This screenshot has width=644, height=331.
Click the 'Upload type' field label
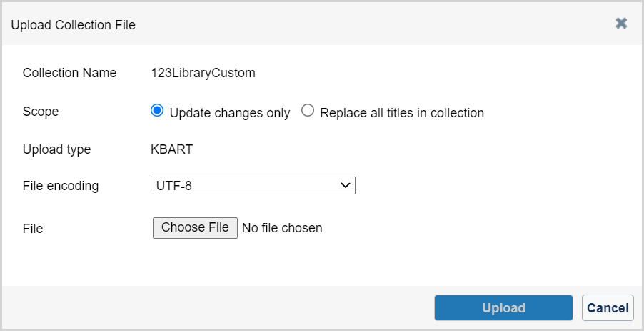click(56, 149)
